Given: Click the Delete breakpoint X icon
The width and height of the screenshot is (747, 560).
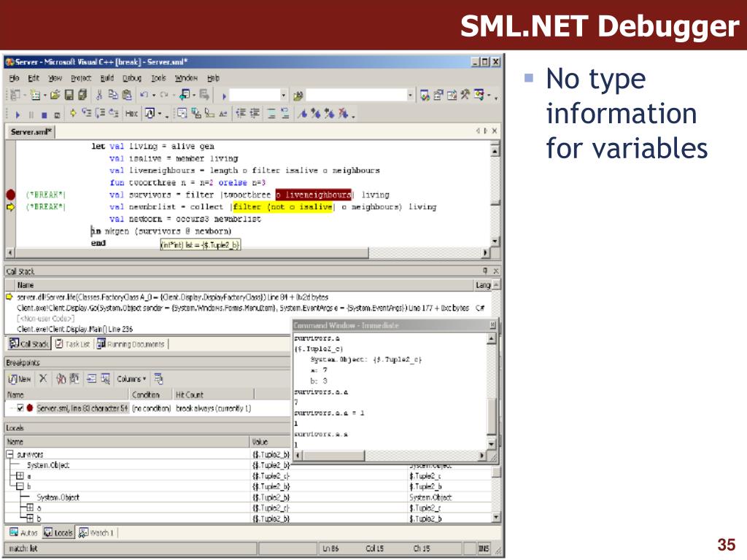Looking at the screenshot, I should [x=43, y=378].
